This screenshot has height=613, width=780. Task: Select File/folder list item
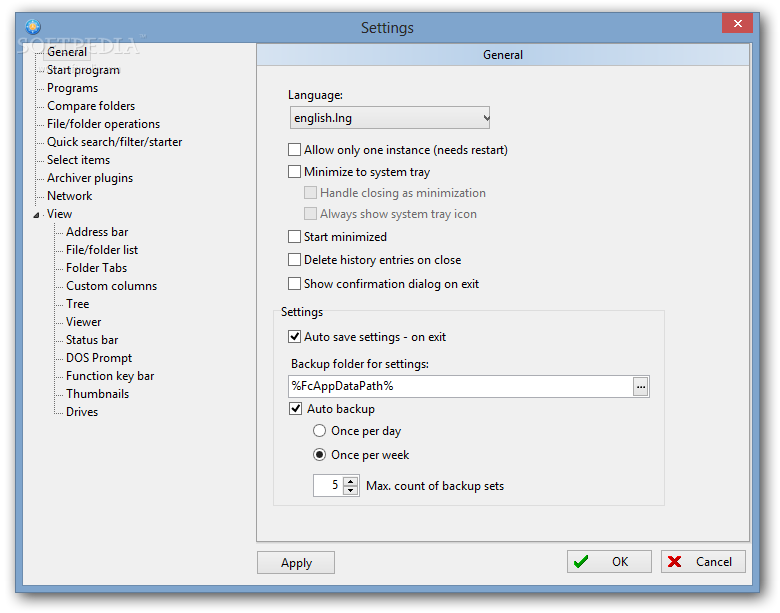(102, 250)
